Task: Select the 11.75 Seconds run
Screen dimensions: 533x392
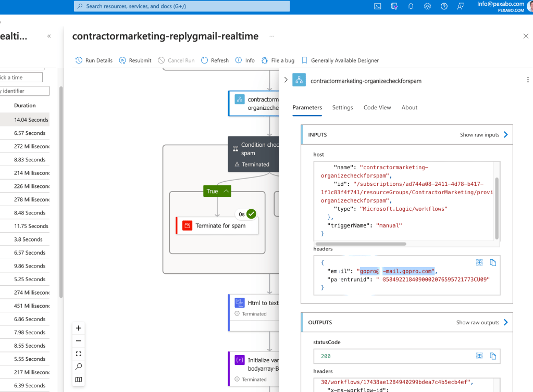Action: [x=24, y=226]
